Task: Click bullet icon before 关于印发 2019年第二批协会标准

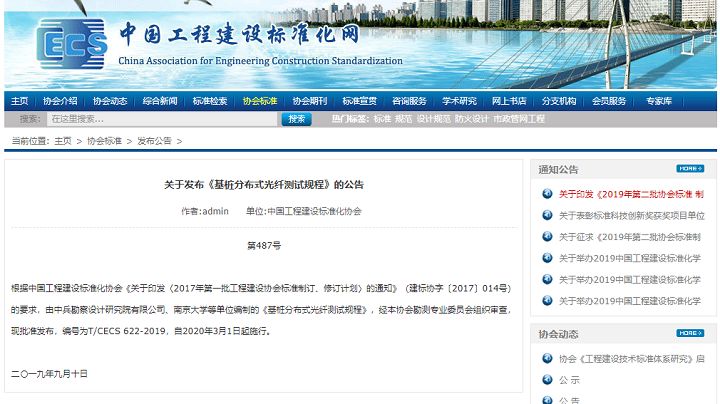Action: point(546,194)
